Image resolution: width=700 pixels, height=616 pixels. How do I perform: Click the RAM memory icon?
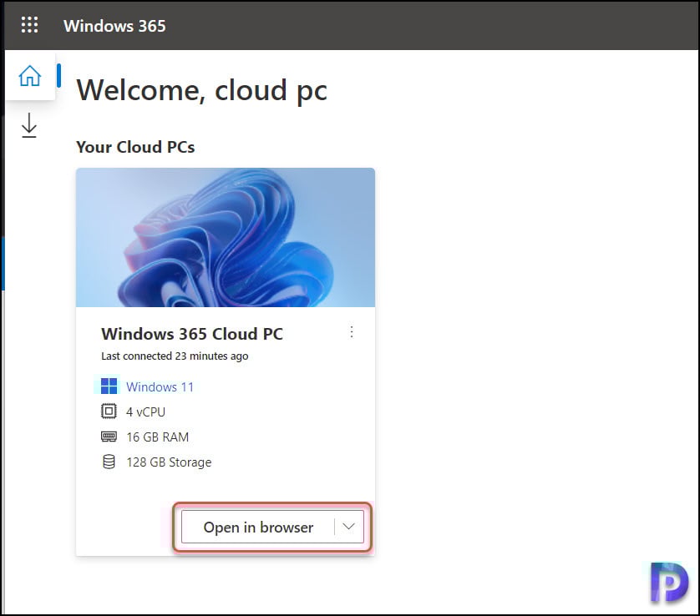pyautogui.click(x=109, y=437)
